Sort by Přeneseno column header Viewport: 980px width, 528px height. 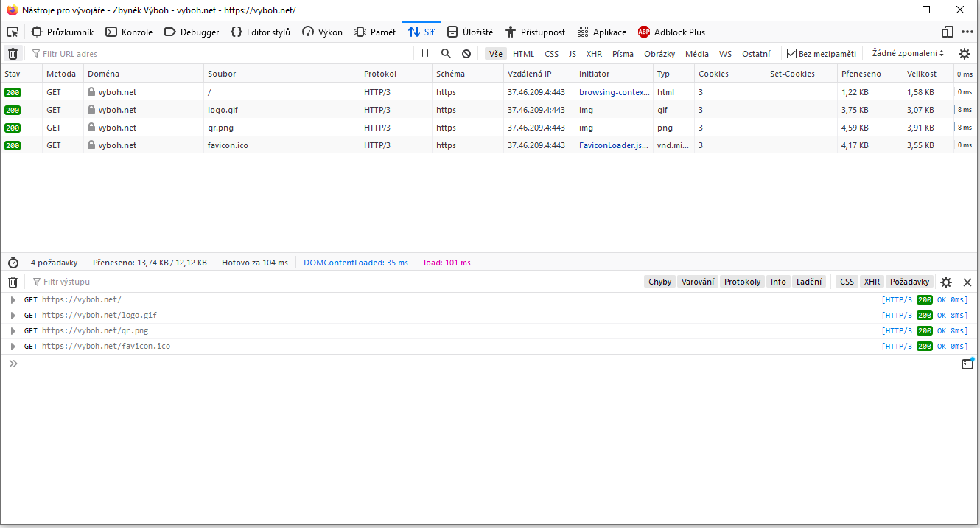click(869, 74)
